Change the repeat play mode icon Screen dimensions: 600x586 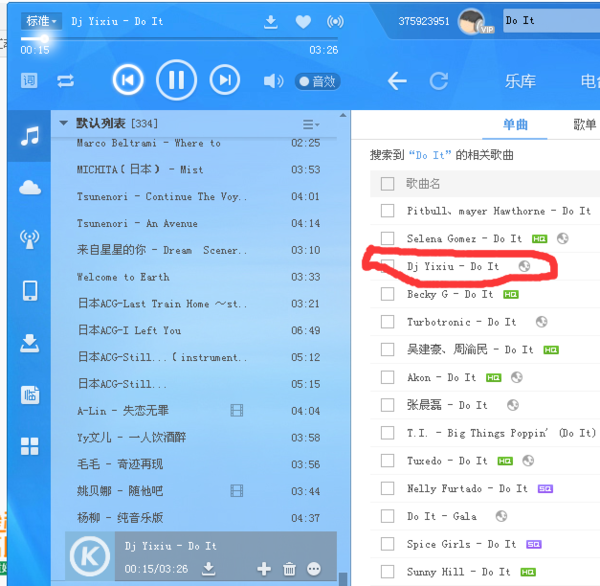pyautogui.click(x=65, y=81)
